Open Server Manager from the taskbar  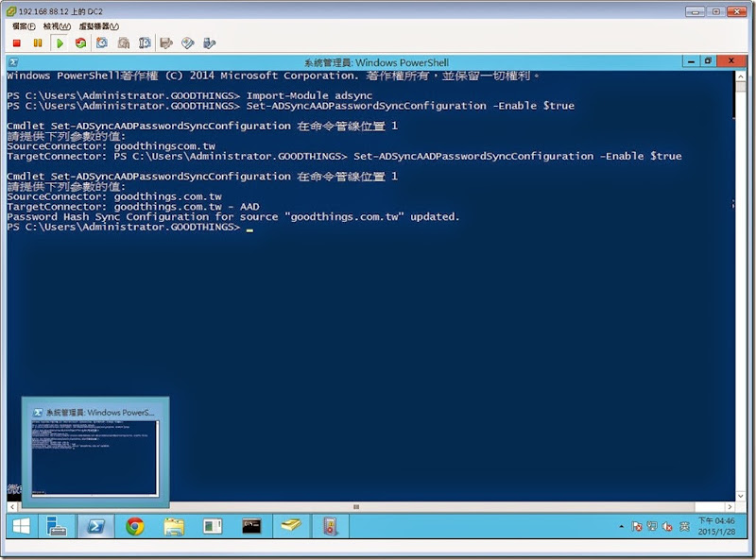tap(56, 526)
